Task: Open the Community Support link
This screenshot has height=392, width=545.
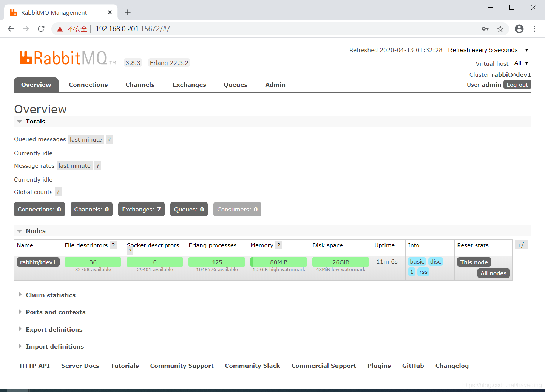Action: click(x=182, y=366)
